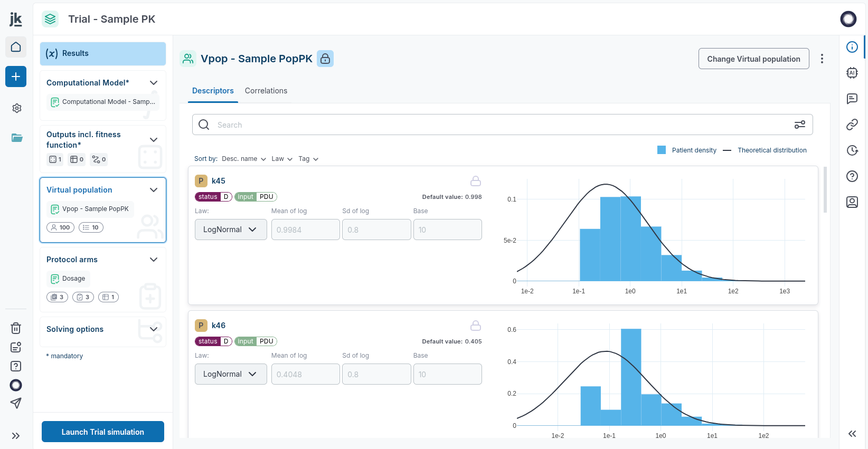This screenshot has width=868, height=449.
Task: Toggle the Vpop lock beside title
Action: tap(325, 59)
